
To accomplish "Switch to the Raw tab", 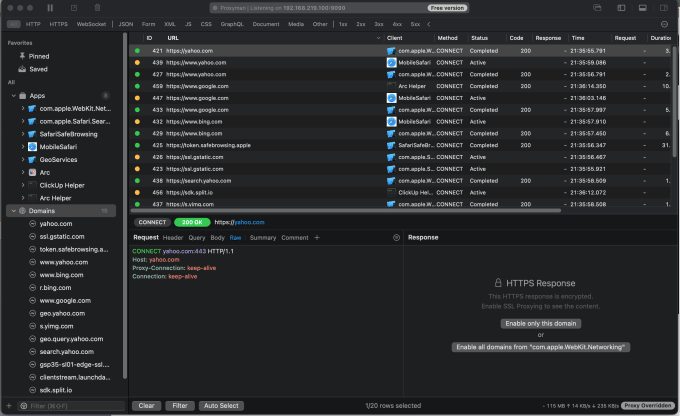I will (x=235, y=238).
